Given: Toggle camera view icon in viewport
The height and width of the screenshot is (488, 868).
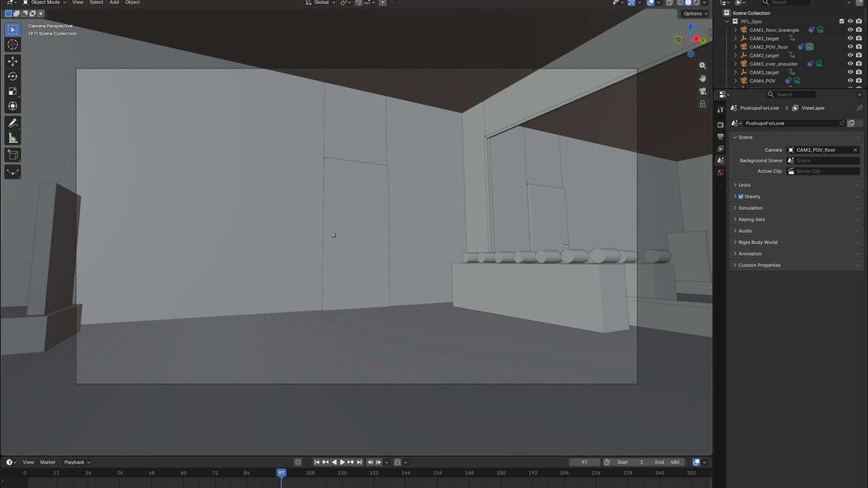Looking at the screenshot, I should coord(703,91).
